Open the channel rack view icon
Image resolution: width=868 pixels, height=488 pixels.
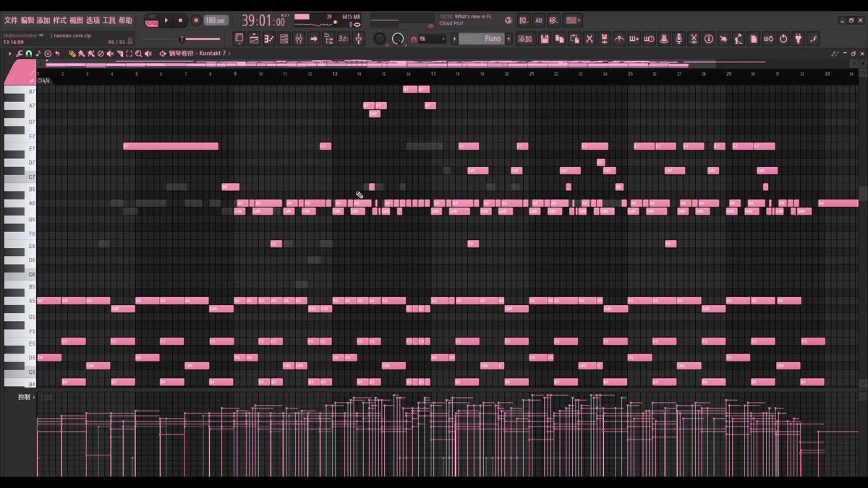point(284,38)
